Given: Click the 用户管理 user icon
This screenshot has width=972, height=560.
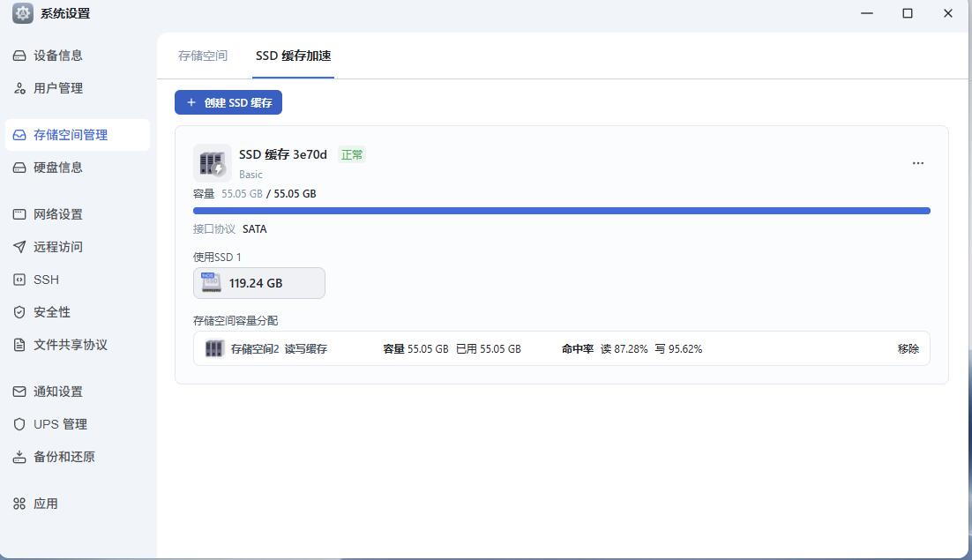Looking at the screenshot, I should point(19,88).
